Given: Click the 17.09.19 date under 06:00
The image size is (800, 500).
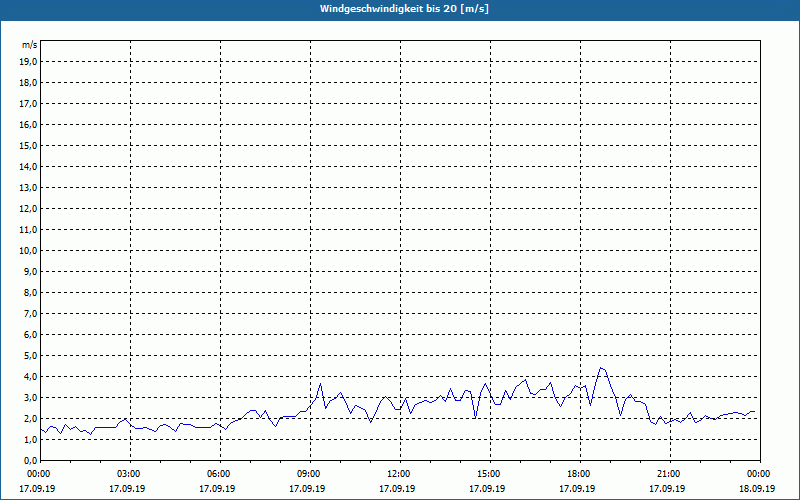Looking at the screenshot, I should click(x=217, y=489).
